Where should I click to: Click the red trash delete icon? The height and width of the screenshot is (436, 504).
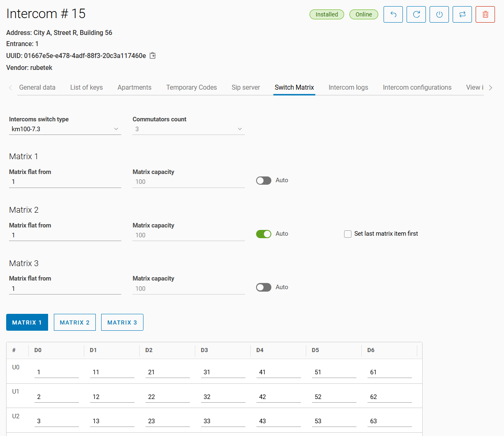(x=485, y=14)
